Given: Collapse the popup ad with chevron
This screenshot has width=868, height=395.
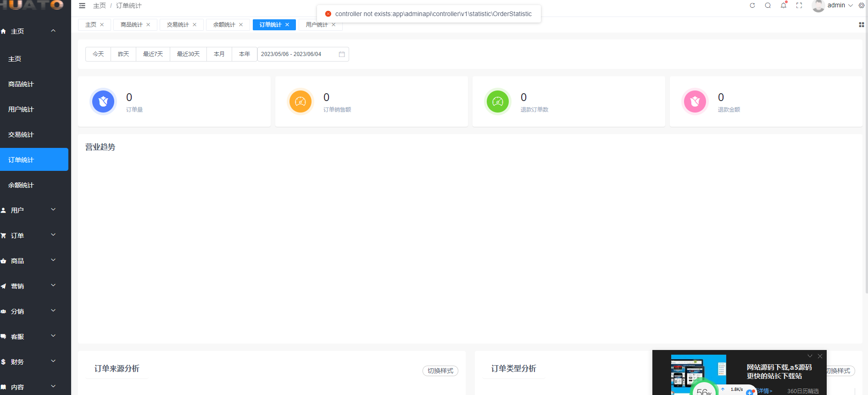Looking at the screenshot, I should coord(810,356).
